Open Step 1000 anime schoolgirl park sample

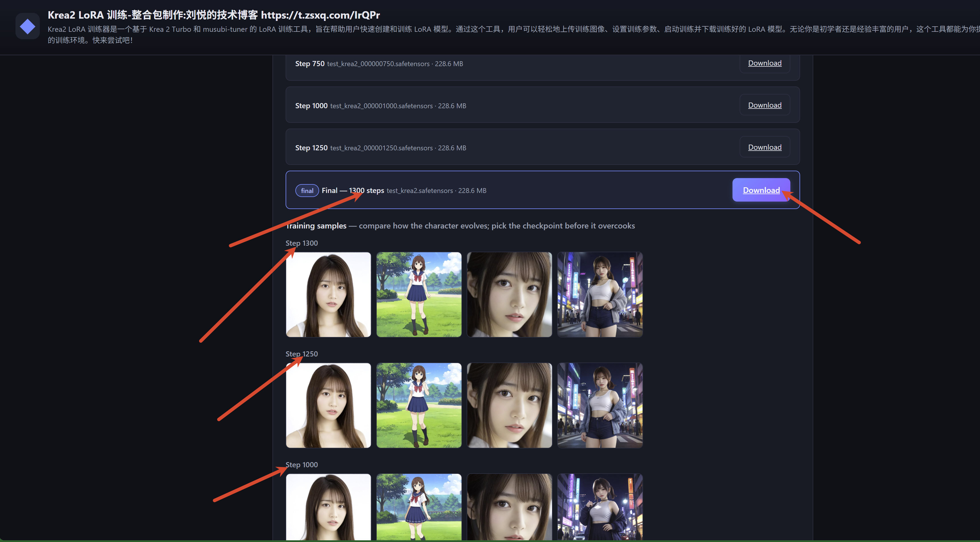click(x=419, y=506)
